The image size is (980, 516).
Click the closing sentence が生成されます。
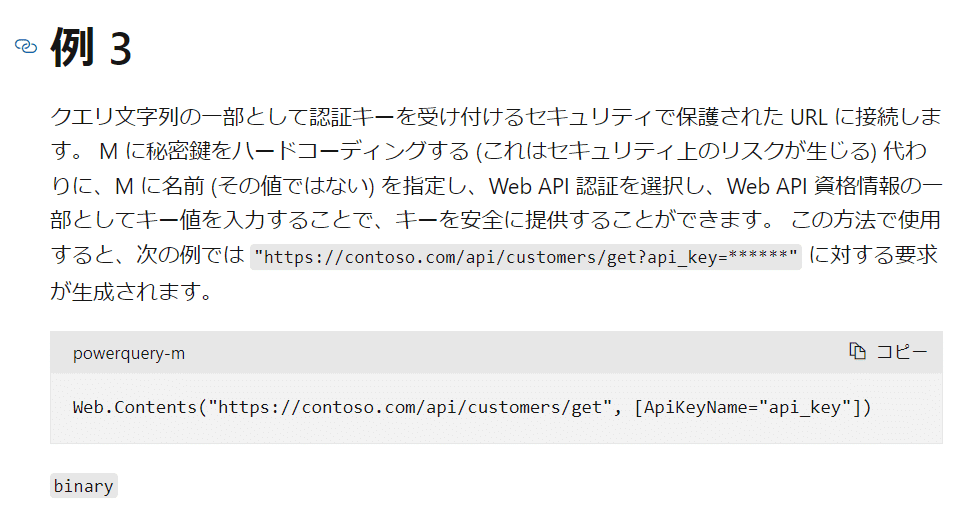pyautogui.click(x=132, y=292)
